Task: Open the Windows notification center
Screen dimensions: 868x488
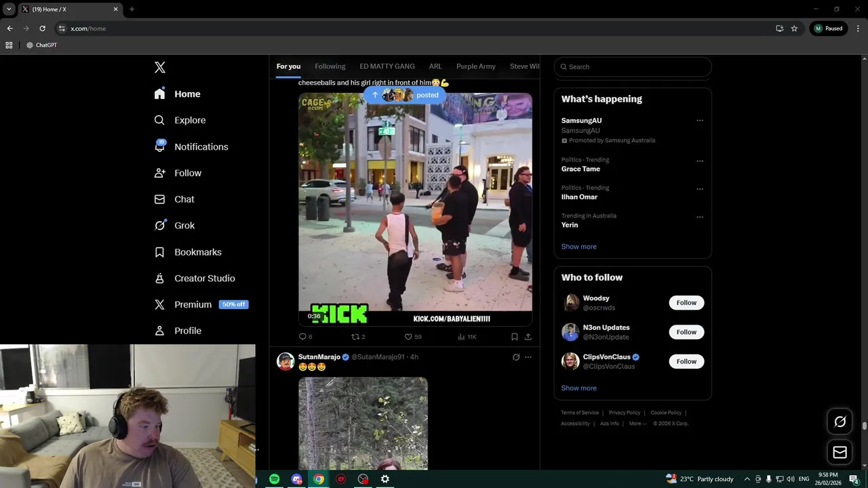Action: pyautogui.click(x=854, y=479)
